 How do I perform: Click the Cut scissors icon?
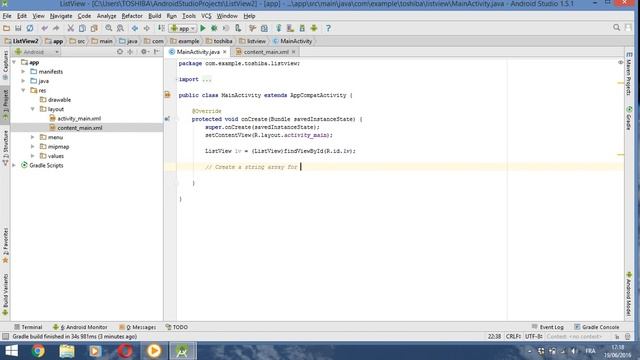click(x=71, y=28)
